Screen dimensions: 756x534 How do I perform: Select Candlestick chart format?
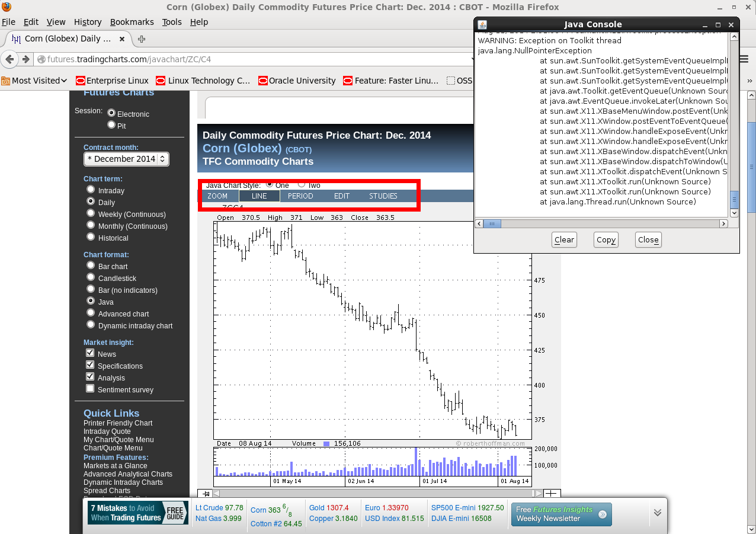(91, 277)
